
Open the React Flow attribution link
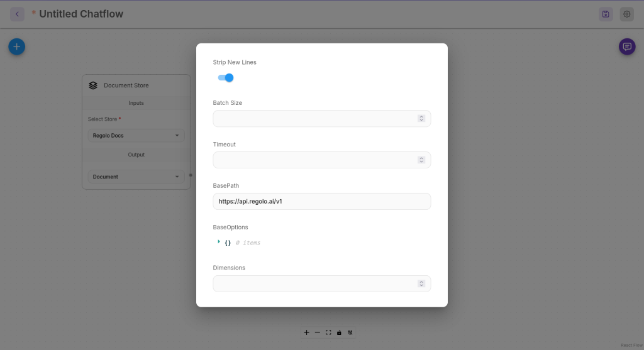tap(631, 345)
